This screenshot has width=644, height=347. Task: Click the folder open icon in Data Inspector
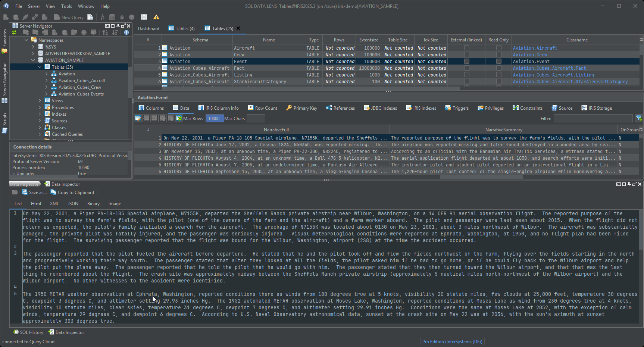point(15,192)
